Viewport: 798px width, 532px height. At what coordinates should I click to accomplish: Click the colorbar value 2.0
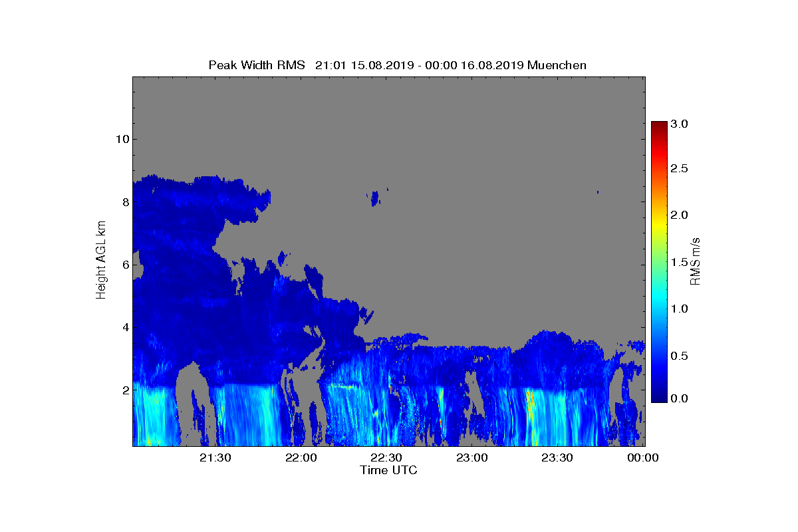[680, 215]
